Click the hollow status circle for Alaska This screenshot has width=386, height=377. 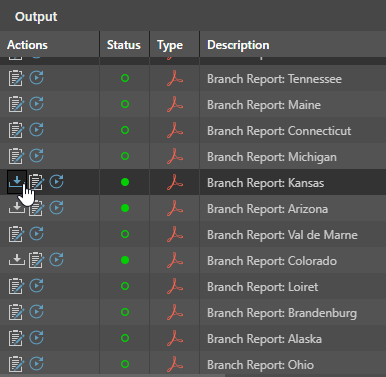tap(125, 338)
